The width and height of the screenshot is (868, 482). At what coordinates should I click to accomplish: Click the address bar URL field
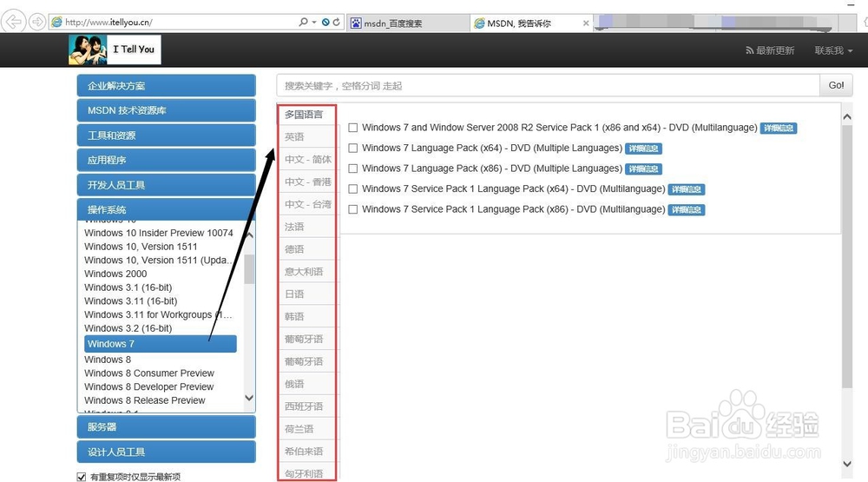[180, 23]
